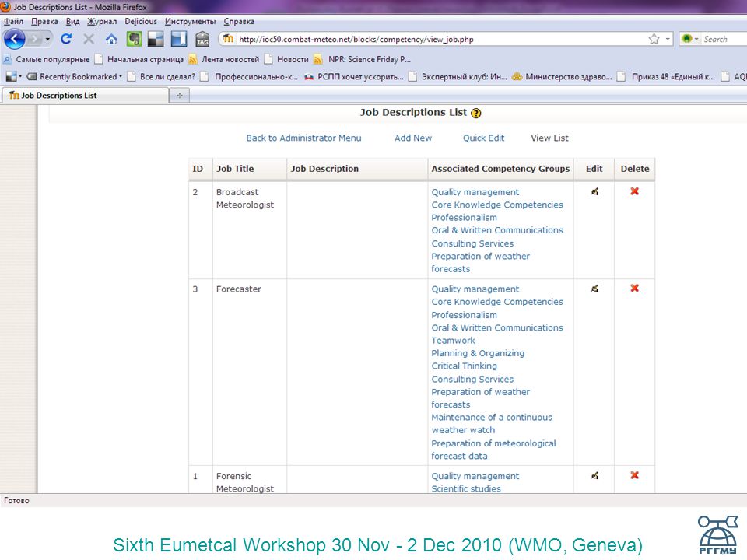This screenshot has width=747, height=560.
Task: Open Broadcast Meteorologist's Consulting Services link
Action: tap(472, 243)
